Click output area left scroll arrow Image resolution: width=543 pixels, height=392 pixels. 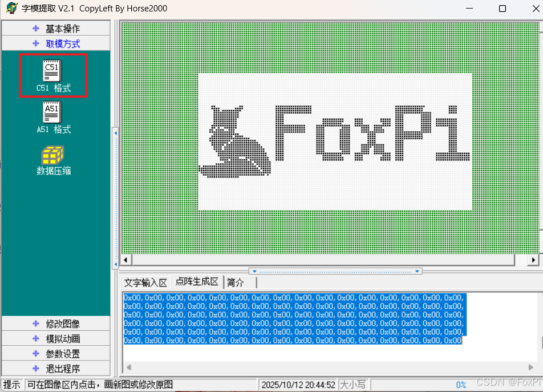(129, 367)
